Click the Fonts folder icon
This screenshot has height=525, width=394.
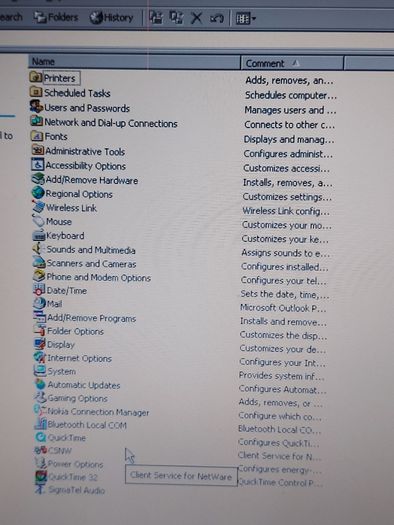[x=37, y=136]
